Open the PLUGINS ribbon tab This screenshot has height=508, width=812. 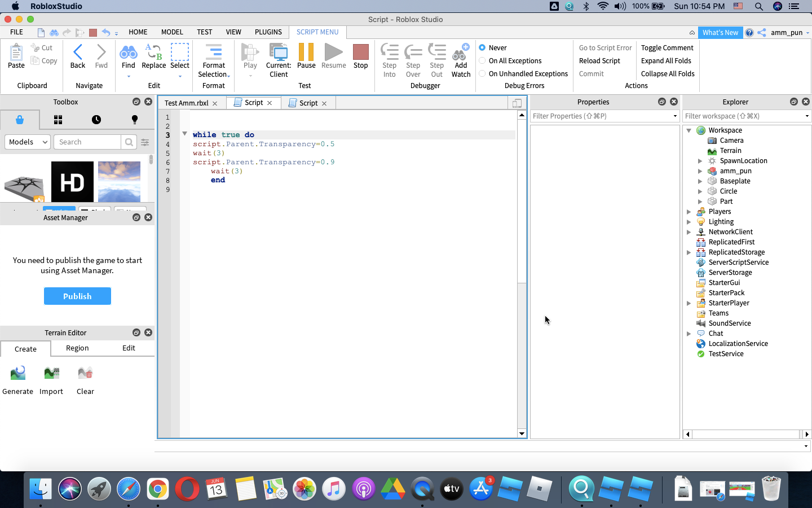[268, 32]
